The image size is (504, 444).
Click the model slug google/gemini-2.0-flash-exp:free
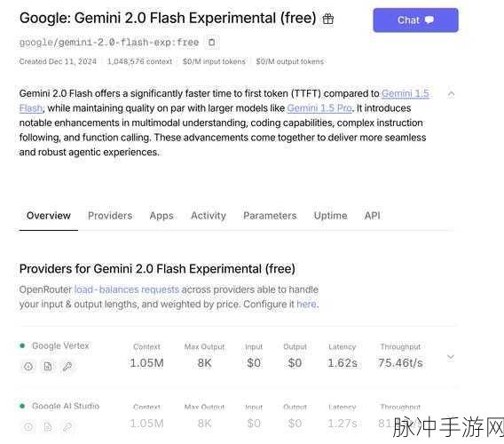[109, 42]
